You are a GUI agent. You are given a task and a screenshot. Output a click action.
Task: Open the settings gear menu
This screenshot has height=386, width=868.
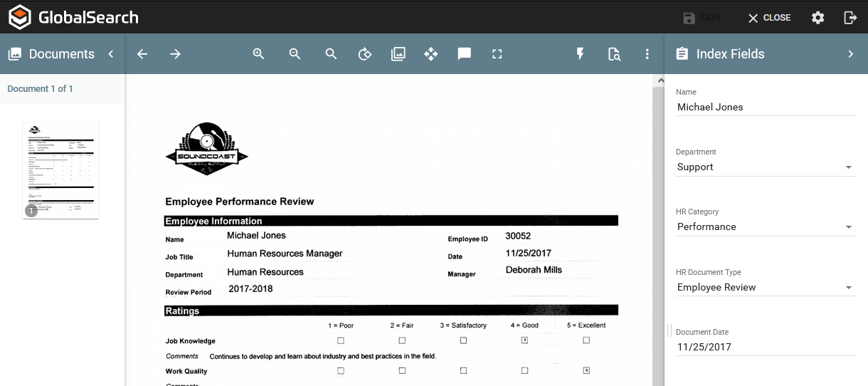click(x=818, y=18)
